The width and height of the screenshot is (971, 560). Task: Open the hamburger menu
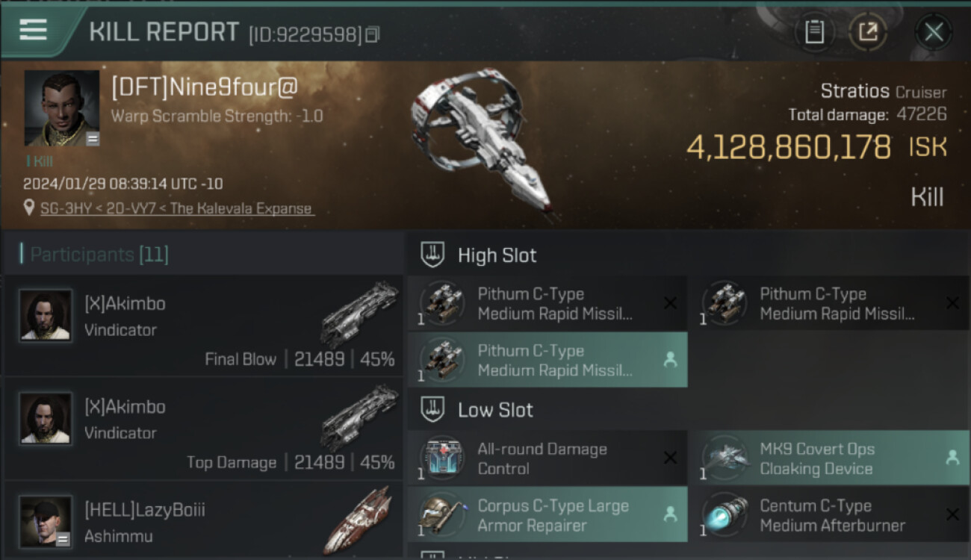coord(34,30)
